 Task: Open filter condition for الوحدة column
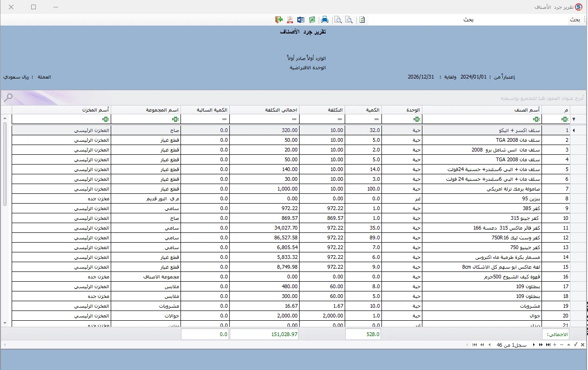click(416, 119)
